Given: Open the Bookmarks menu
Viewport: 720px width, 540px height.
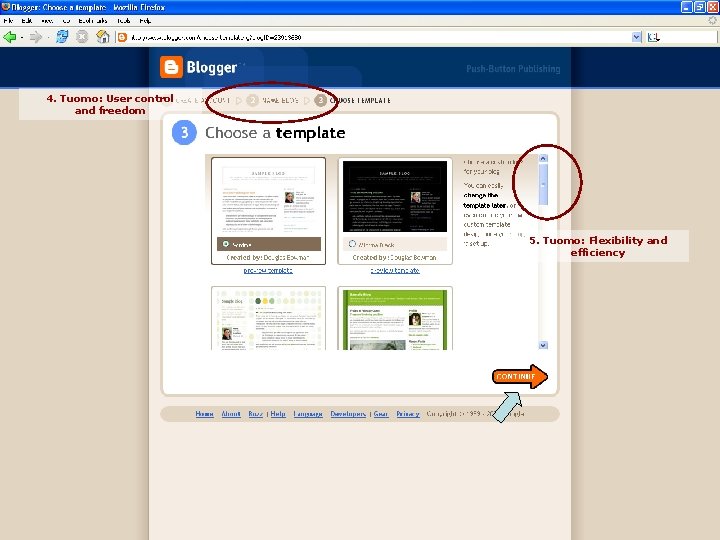Looking at the screenshot, I should pos(92,21).
